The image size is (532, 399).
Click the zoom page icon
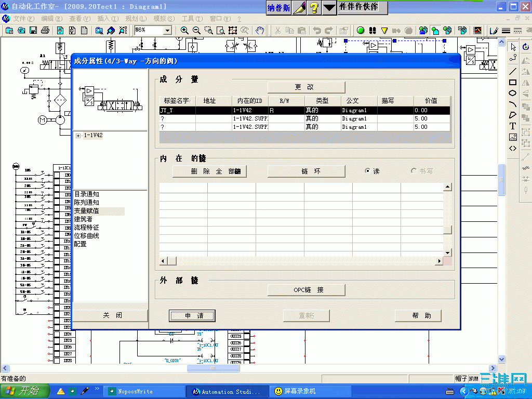[220, 31]
